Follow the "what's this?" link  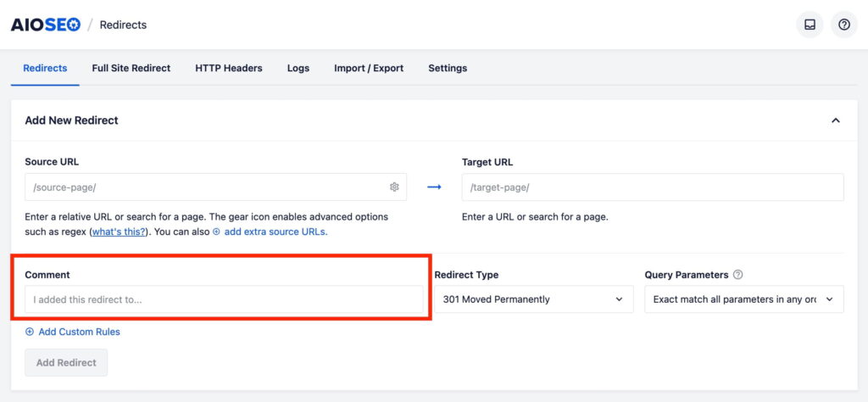[119, 232]
